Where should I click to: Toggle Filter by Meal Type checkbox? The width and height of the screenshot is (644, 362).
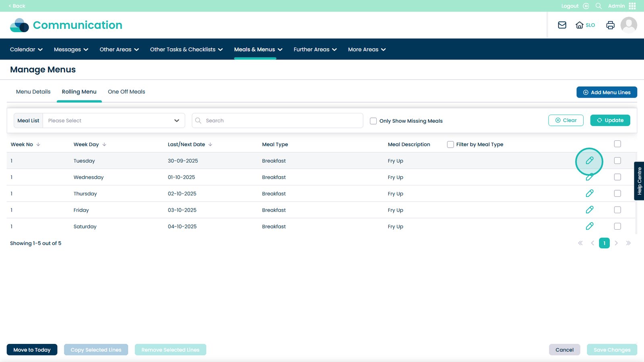coord(450,144)
